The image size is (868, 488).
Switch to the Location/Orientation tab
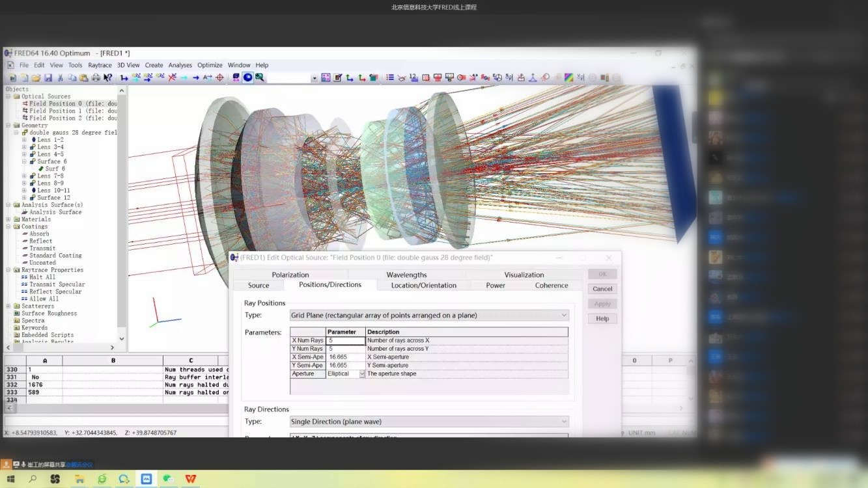(x=423, y=285)
